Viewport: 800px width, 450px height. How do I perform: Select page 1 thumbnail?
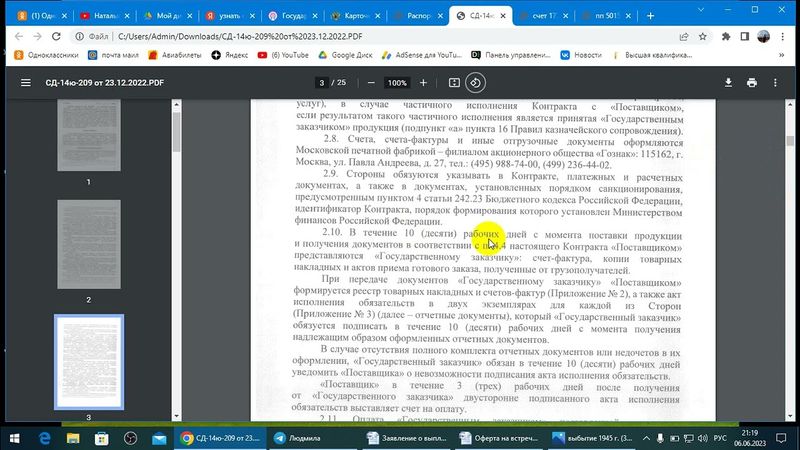pos(89,135)
